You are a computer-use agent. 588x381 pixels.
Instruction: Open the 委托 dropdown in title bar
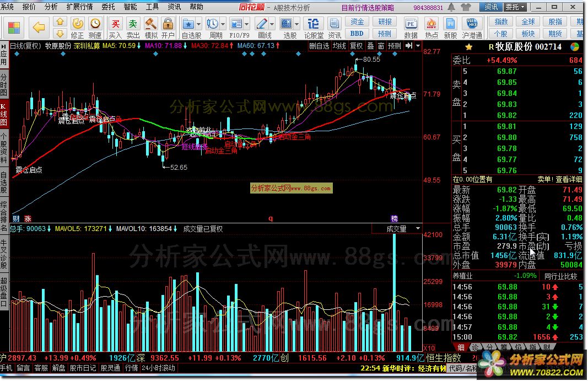[515, 7]
